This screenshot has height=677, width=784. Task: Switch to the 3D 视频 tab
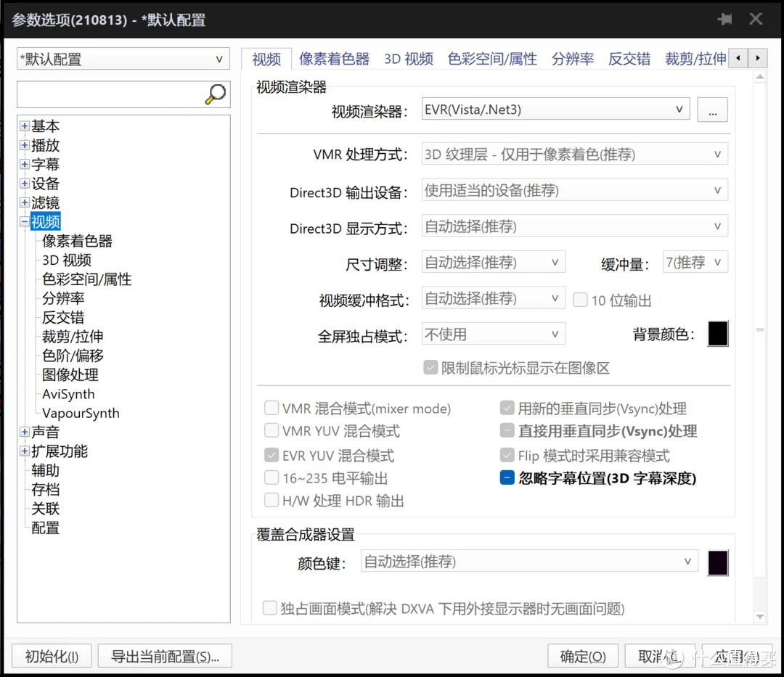(409, 59)
